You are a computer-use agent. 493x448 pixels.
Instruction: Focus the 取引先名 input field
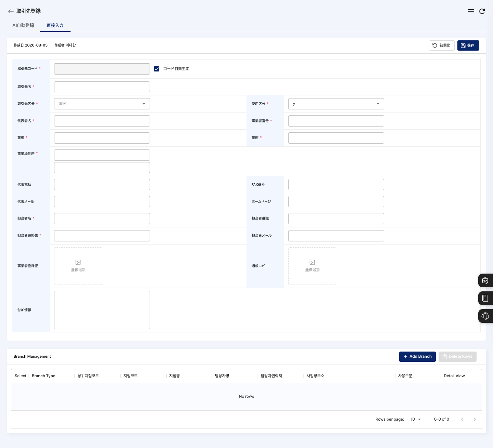coord(102,87)
